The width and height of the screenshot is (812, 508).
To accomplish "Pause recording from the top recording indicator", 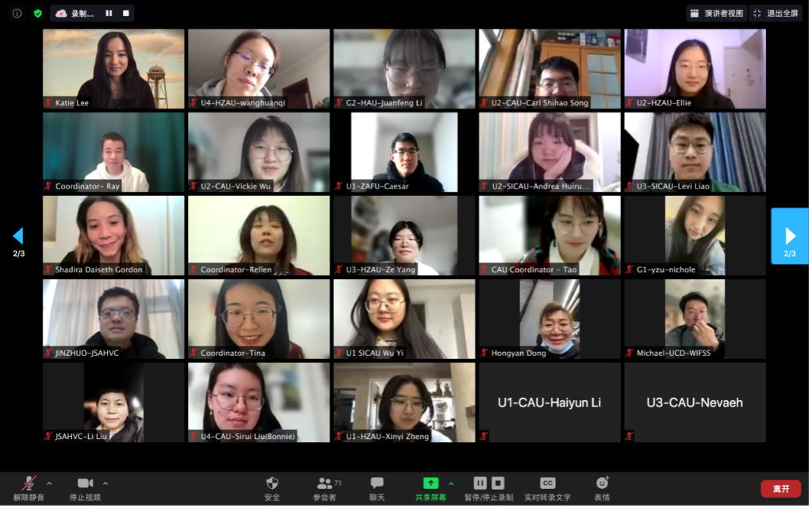I will (109, 13).
